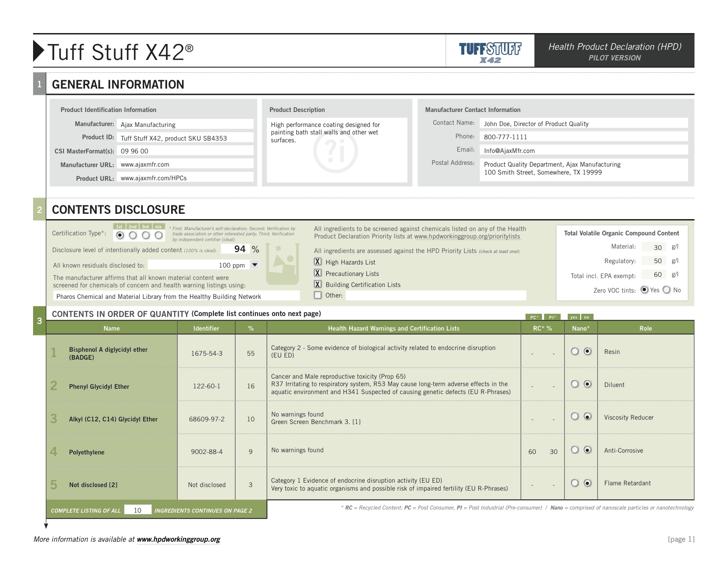Open the product URL www.ajaxmfr.com/HPCs
728x562 pixels.
click(x=154, y=178)
